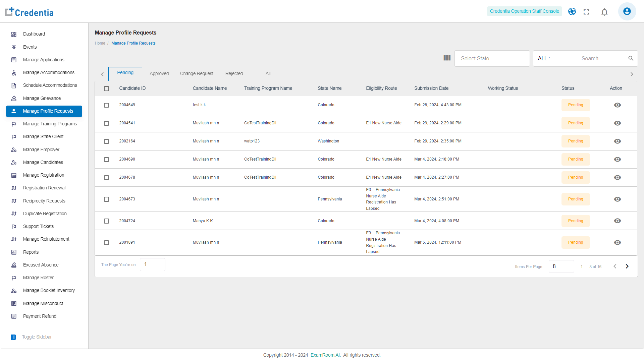
Task: View details for candidate 2004649
Action: tap(617, 105)
